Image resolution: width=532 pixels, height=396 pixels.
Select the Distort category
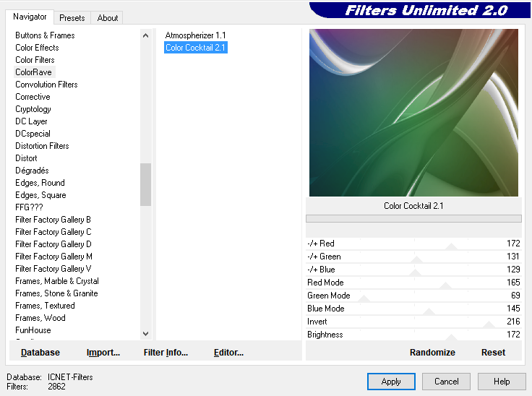pos(26,158)
